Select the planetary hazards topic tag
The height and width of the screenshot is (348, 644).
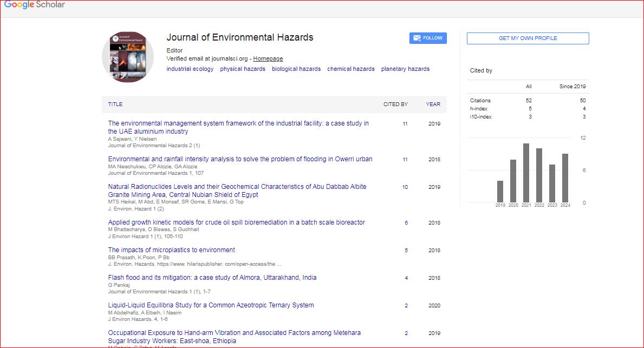point(405,69)
